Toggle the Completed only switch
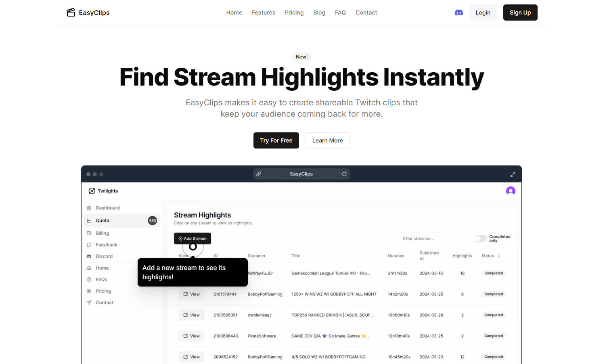 (x=480, y=238)
